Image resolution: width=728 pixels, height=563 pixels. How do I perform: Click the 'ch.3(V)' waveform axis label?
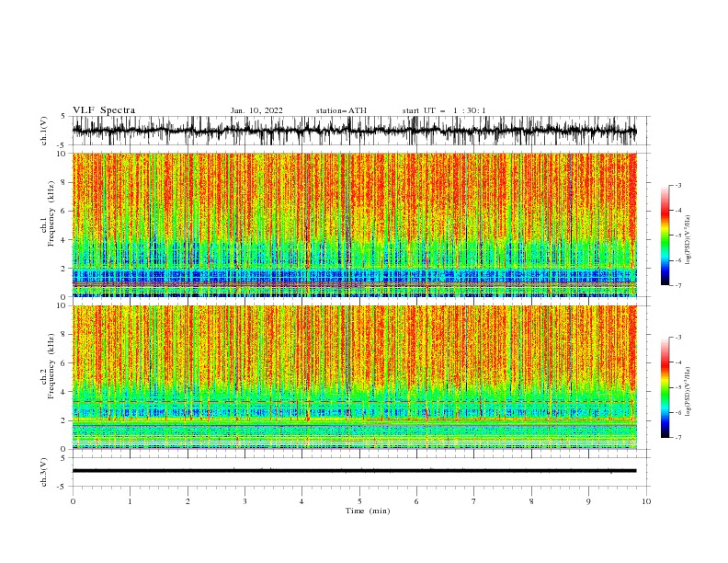tap(44, 472)
